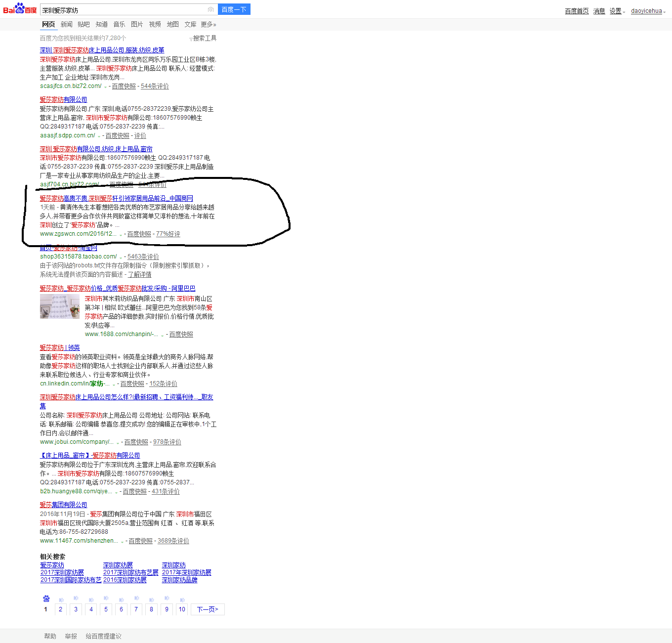Open result 爱莎家纺 | 领英
The width and height of the screenshot is (672, 643).
point(60,347)
